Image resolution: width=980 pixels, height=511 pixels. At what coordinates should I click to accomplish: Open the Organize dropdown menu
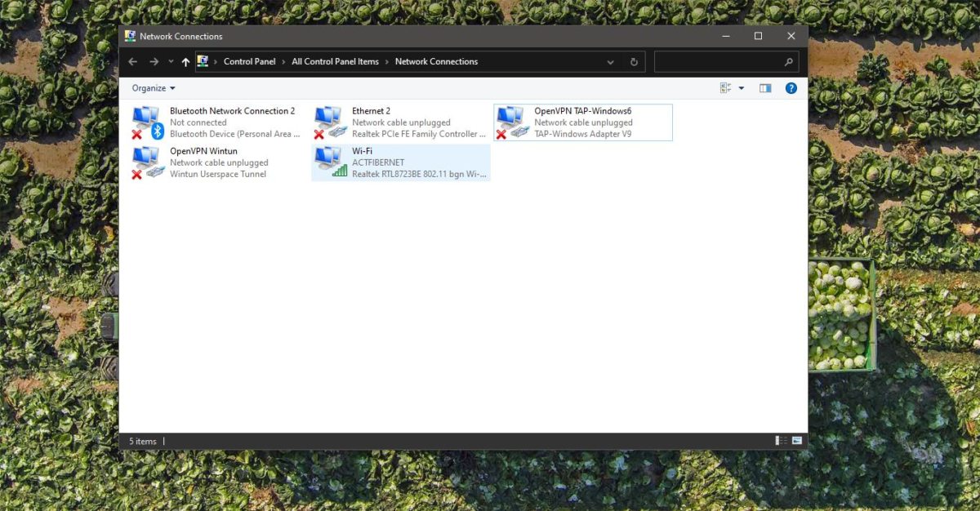coord(152,87)
